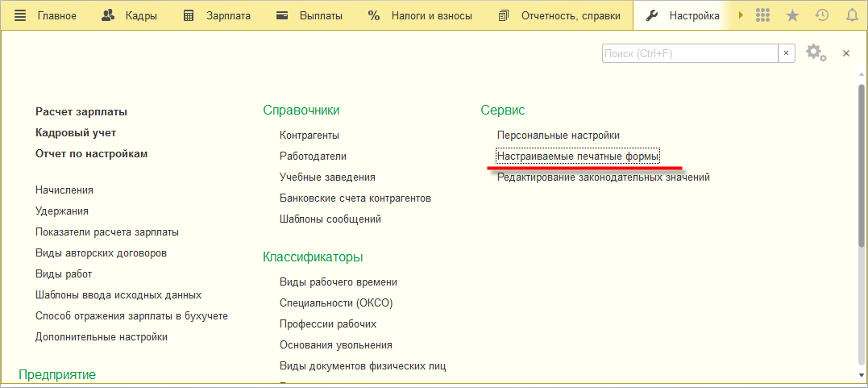Viewport: 868px width, 388px height.
Task: Open Расчет зарплаты settings
Action: coord(81,112)
